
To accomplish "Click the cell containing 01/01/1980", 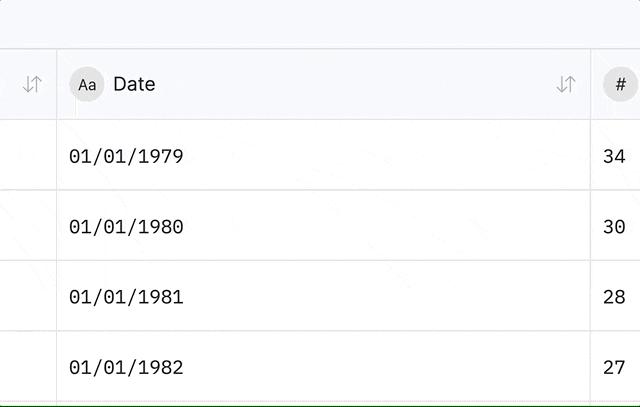I will [126, 227].
